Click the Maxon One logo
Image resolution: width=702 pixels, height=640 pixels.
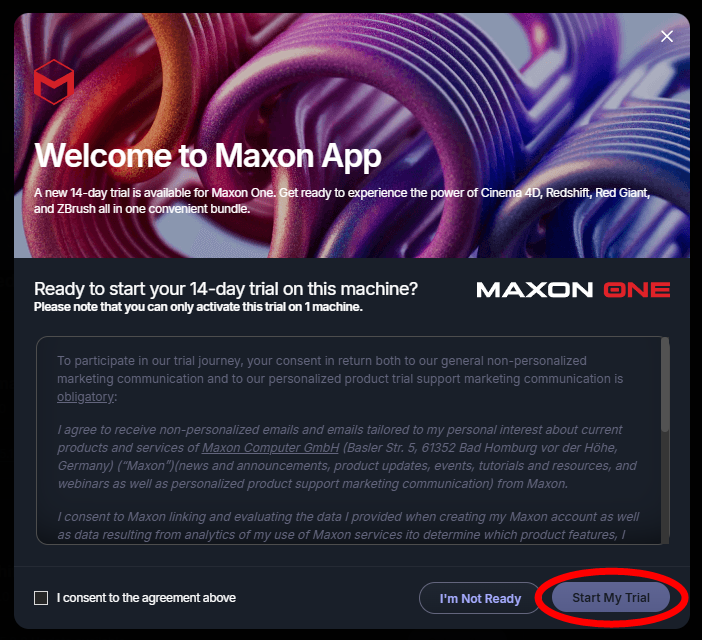coord(573,290)
